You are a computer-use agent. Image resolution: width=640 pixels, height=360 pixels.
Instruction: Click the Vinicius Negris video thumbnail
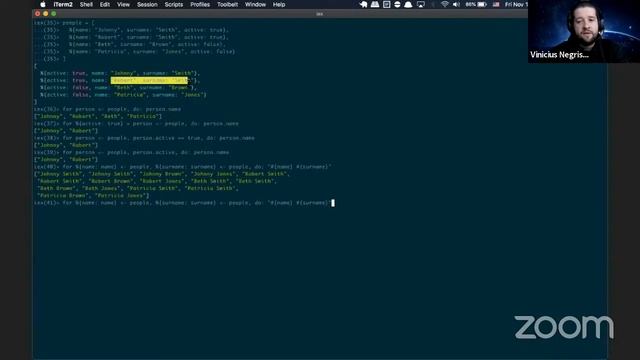[584, 31]
